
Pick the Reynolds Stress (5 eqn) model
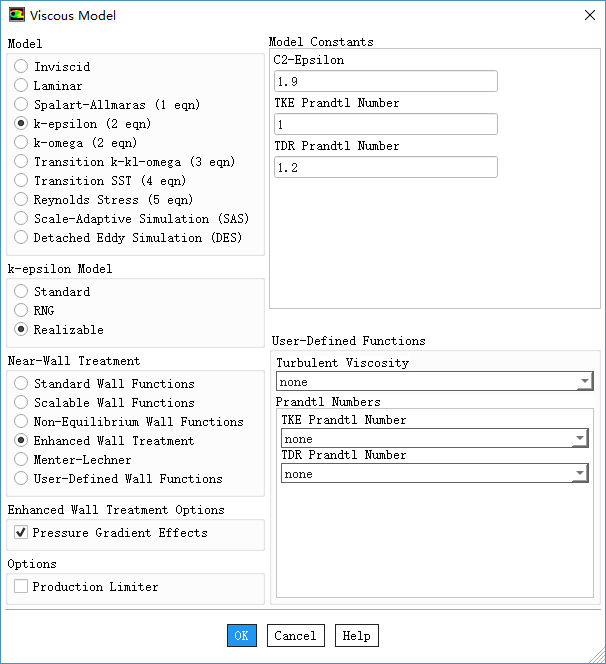pos(21,200)
